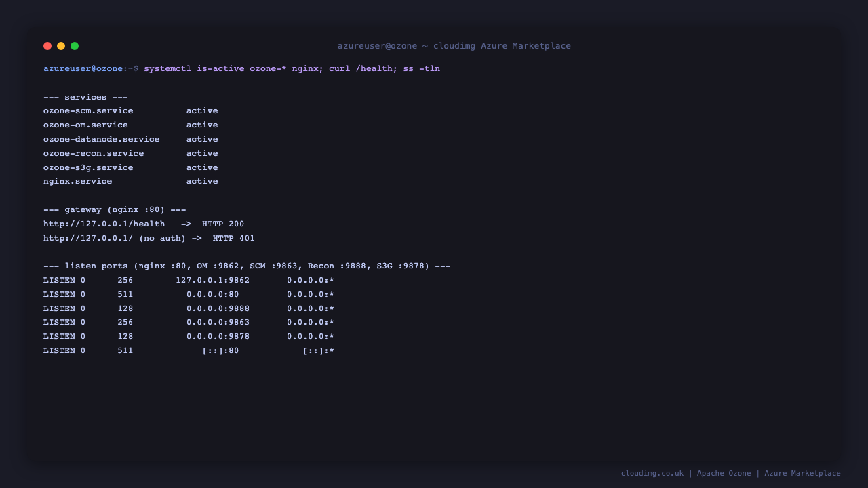Click the http://127.0.0.1/health URL
Viewport: 868px width, 488px height.
click(104, 224)
